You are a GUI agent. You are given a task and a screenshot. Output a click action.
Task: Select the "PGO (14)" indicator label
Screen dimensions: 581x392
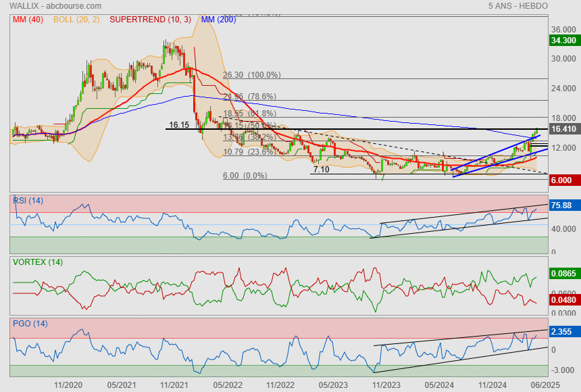30,324
